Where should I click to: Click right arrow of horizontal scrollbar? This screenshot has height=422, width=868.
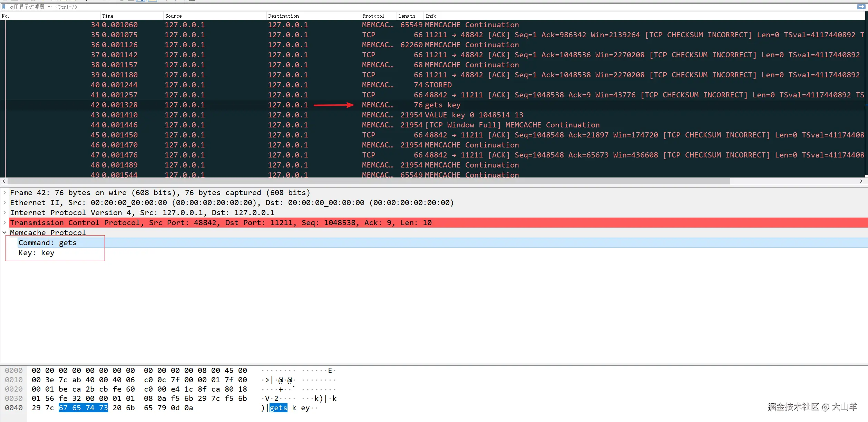(x=861, y=181)
